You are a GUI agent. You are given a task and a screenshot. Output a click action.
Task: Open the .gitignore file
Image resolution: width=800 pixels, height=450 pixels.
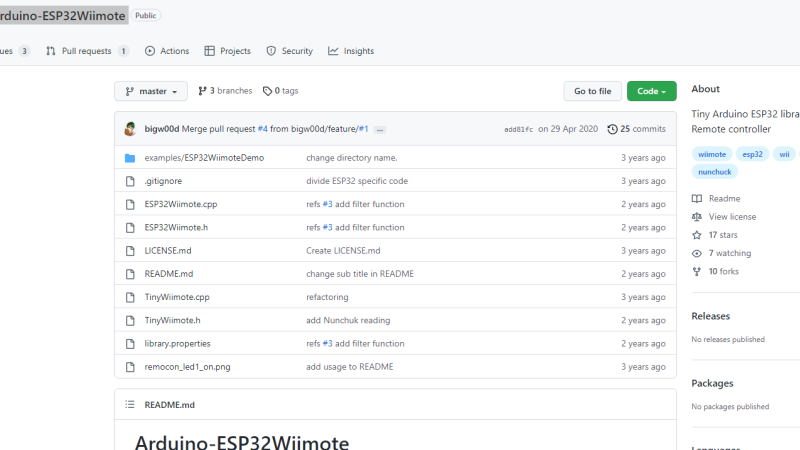(163, 181)
